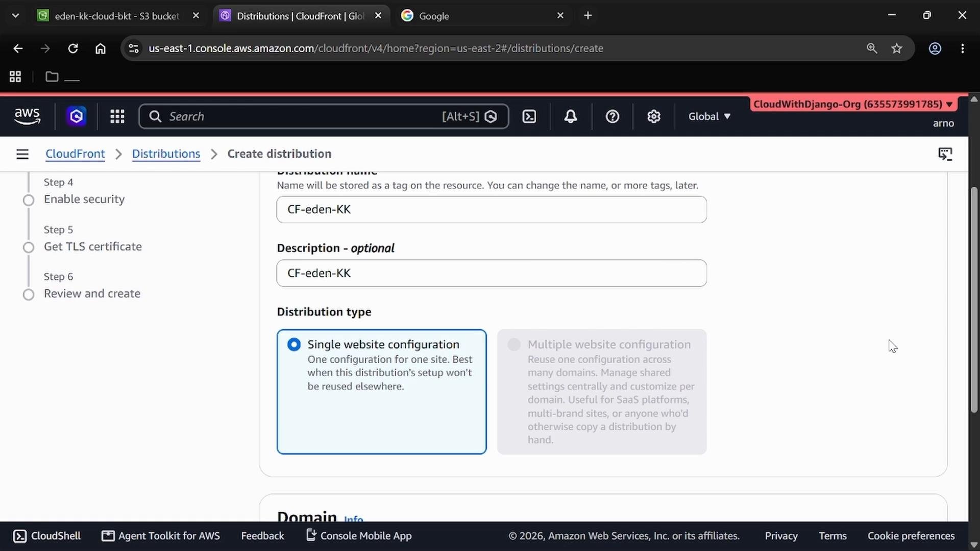Select Multiple website configuration radio button

[514, 344]
